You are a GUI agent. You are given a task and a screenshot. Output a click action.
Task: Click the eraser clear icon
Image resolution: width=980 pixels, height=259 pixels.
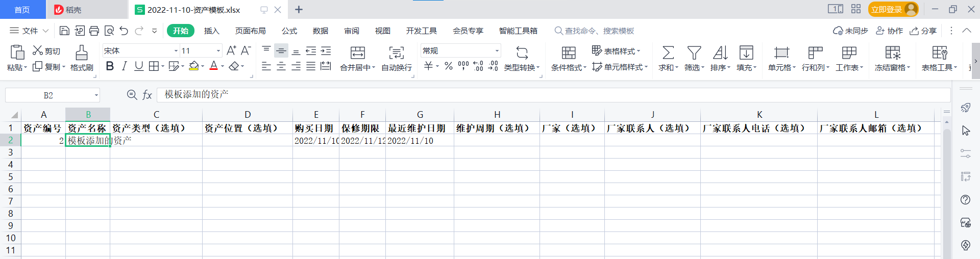tap(234, 66)
